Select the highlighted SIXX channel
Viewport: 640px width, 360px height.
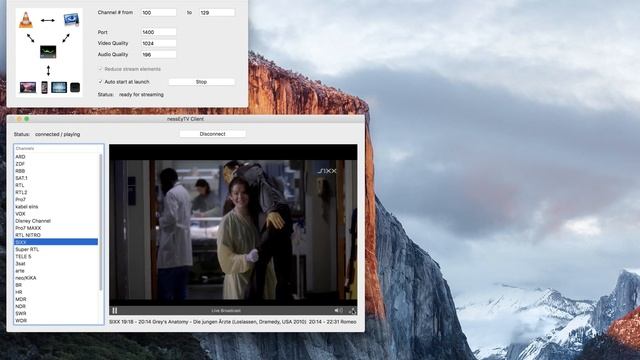56,242
